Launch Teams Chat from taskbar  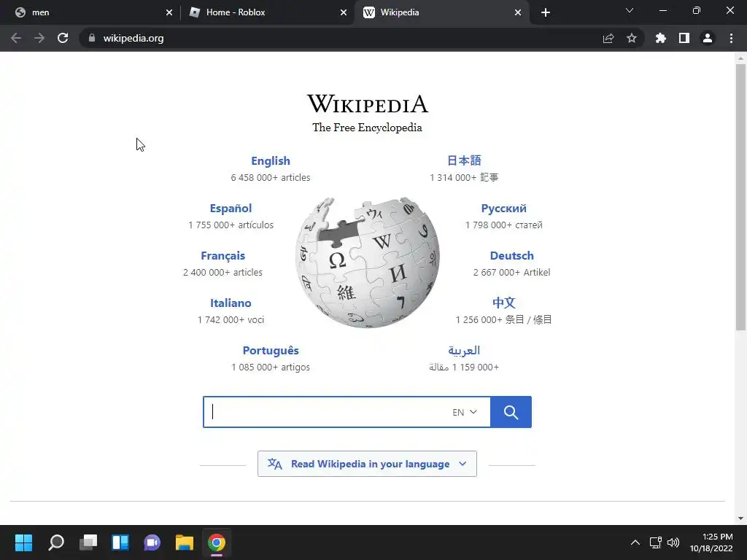(x=152, y=542)
